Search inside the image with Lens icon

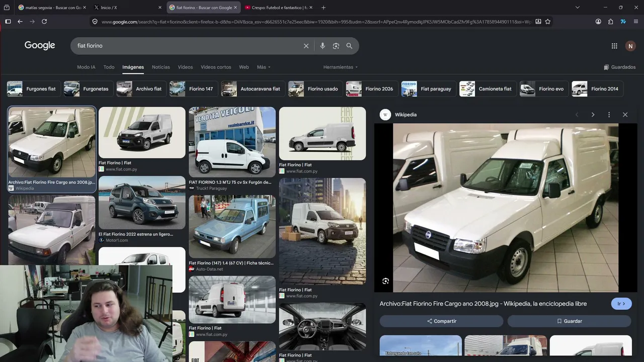385,281
